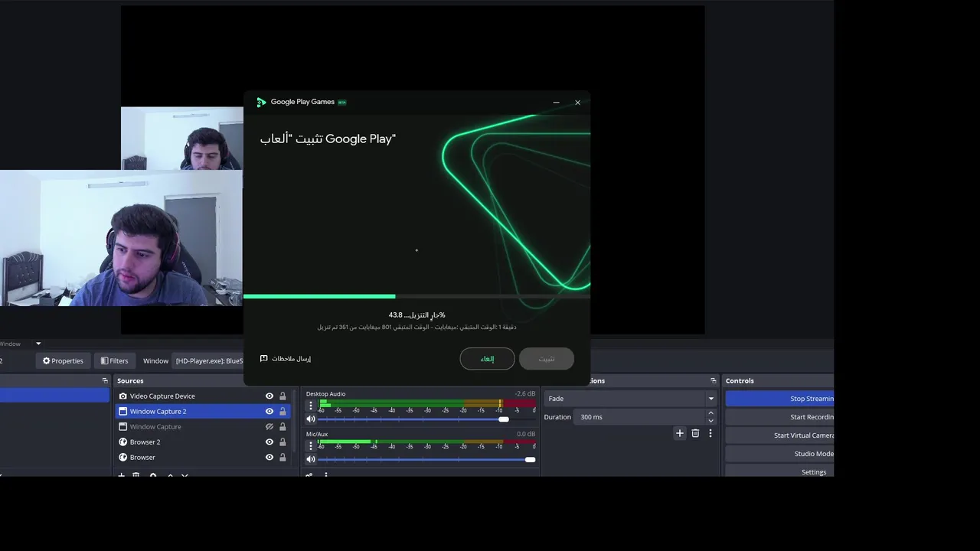Click the "Desktop Audio" label
Screen dimensions: 980x551
point(326,393)
